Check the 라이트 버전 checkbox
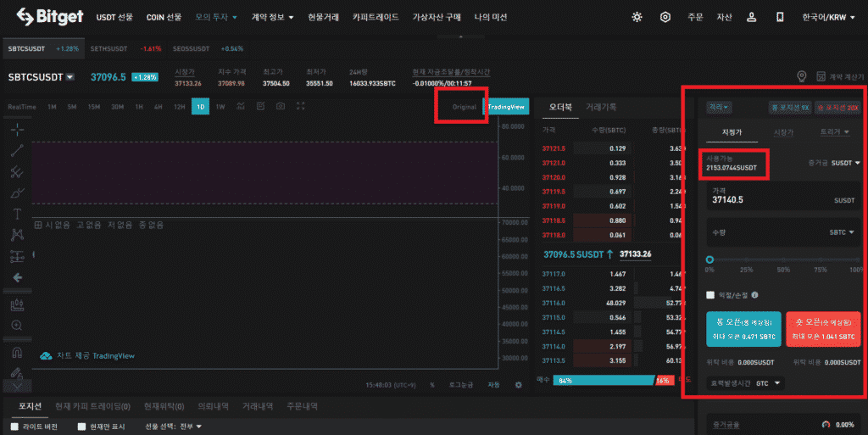868x435 pixels. [x=15, y=427]
